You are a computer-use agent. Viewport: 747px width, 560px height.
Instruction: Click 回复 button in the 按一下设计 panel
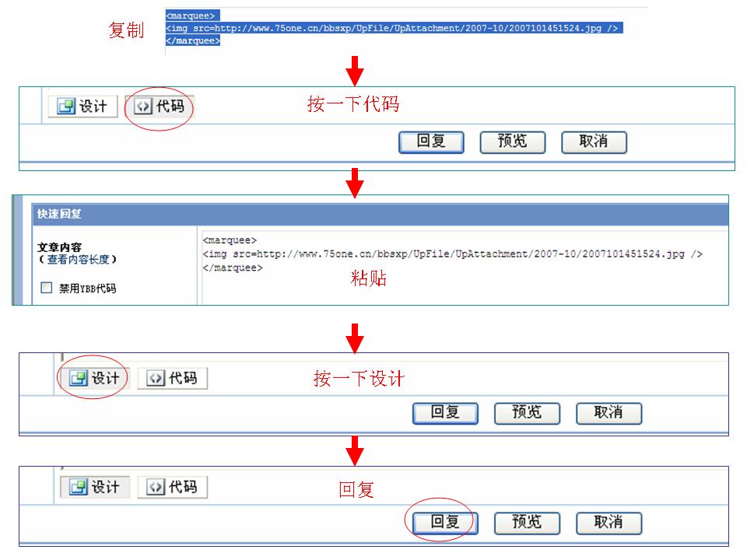(x=445, y=413)
